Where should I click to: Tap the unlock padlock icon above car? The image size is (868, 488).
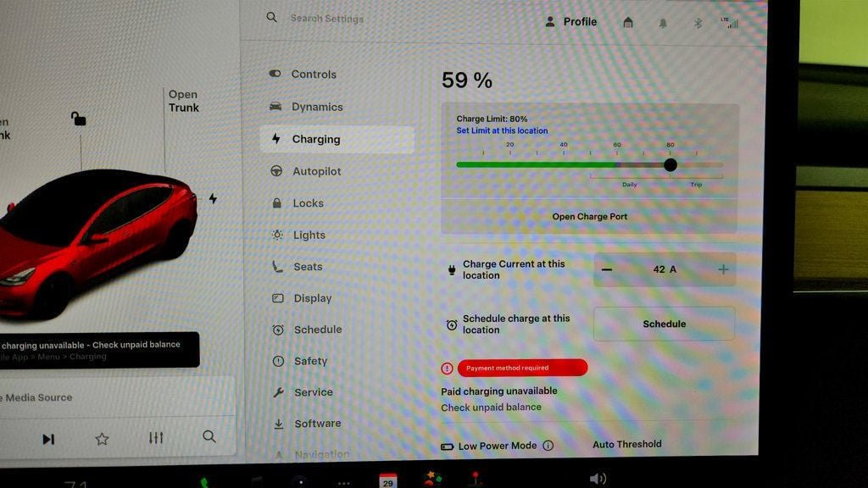(78, 119)
